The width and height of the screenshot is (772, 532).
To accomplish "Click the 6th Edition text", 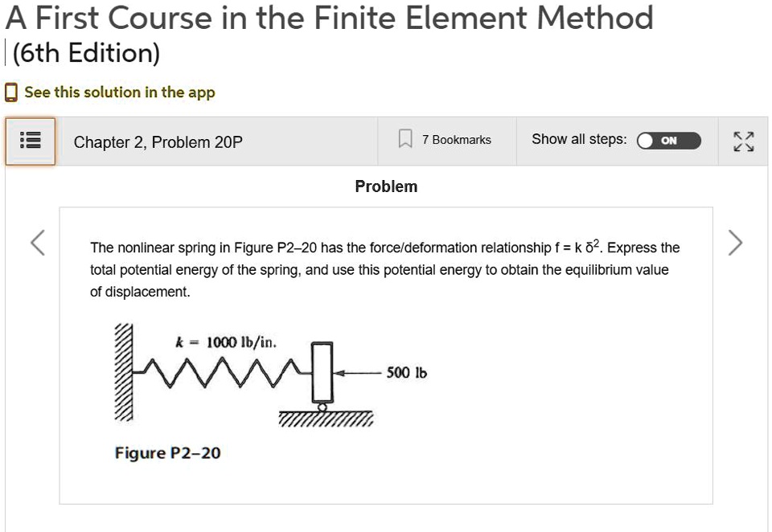I will 86,53.
